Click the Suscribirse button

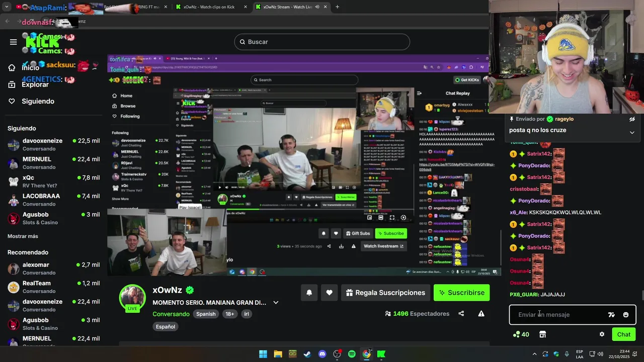(x=461, y=293)
